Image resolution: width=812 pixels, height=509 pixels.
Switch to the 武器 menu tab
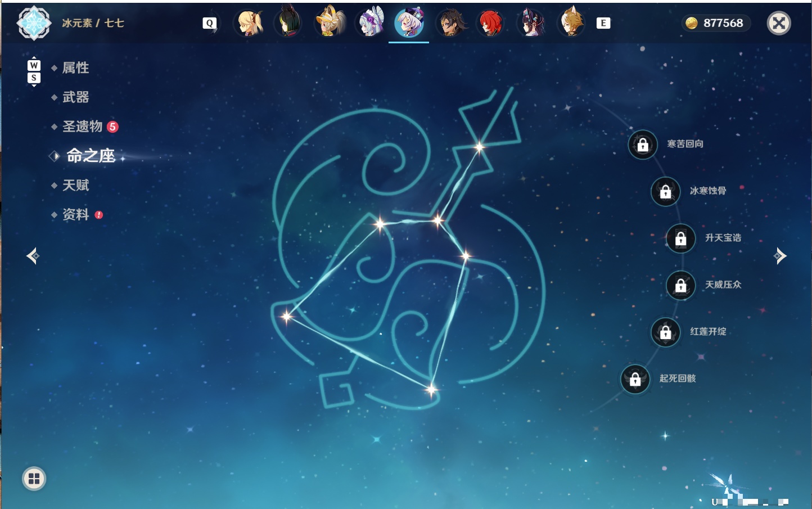tap(75, 97)
